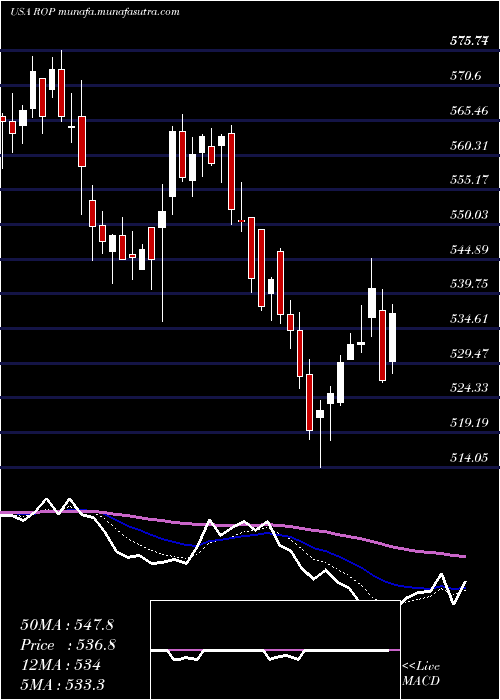The width and height of the screenshot is (500, 700).
Task: Click the 'USA ROP munafa.munafasutra.com' watermark text
Action: (95, 12)
